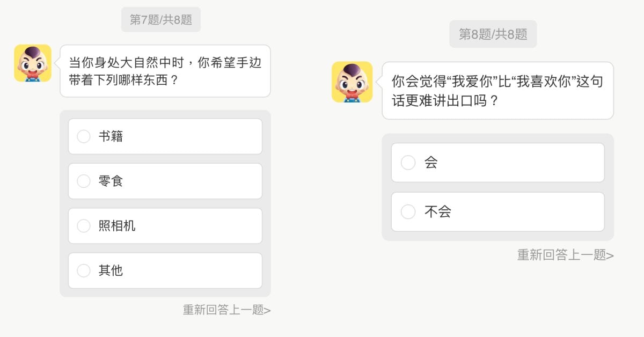This screenshot has width=644, height=337.
Task: Click 重新回答上一题 link under question 8
Action: 565,255
